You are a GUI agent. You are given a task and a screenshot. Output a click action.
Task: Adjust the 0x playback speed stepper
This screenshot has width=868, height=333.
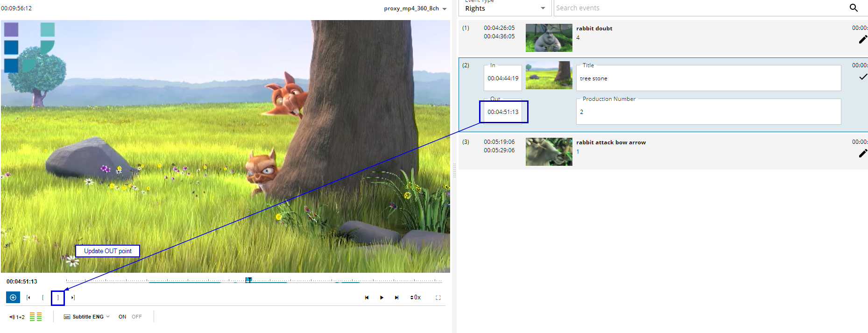(x=416, y=298)
